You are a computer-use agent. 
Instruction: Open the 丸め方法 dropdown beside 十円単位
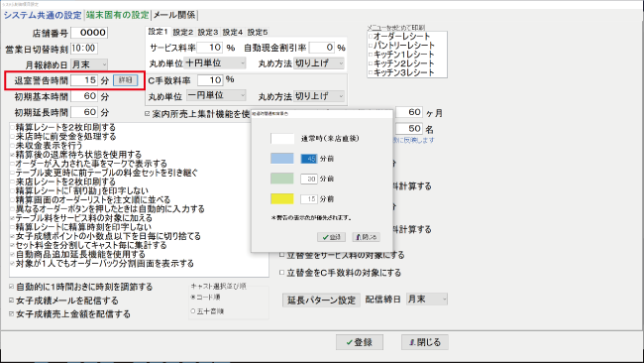click(x=319, y=63)
